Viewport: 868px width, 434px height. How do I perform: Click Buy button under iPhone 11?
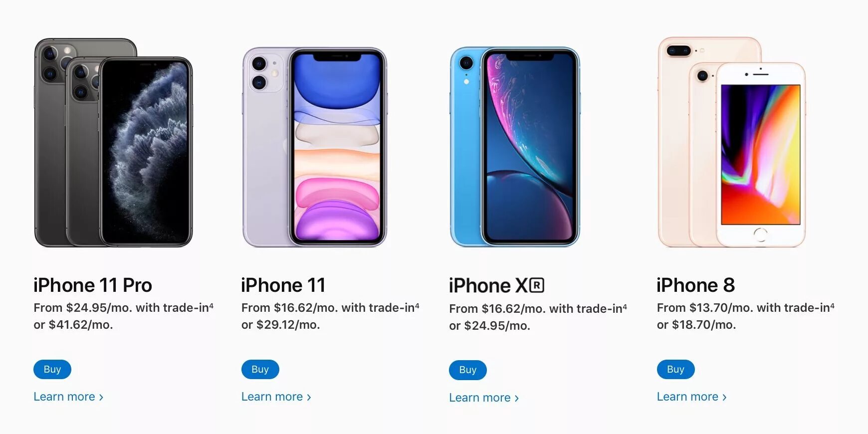click(260, 369)
